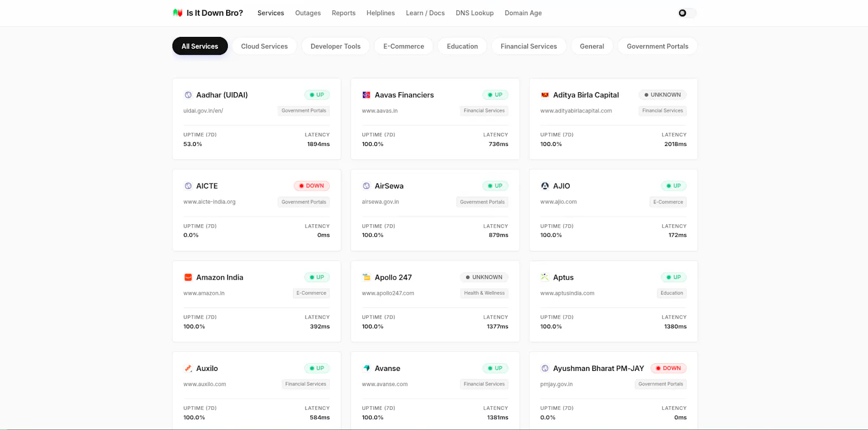Click the www.ajio.com URL text
Screen dimensions: 868x430
(x=558, y=202)
